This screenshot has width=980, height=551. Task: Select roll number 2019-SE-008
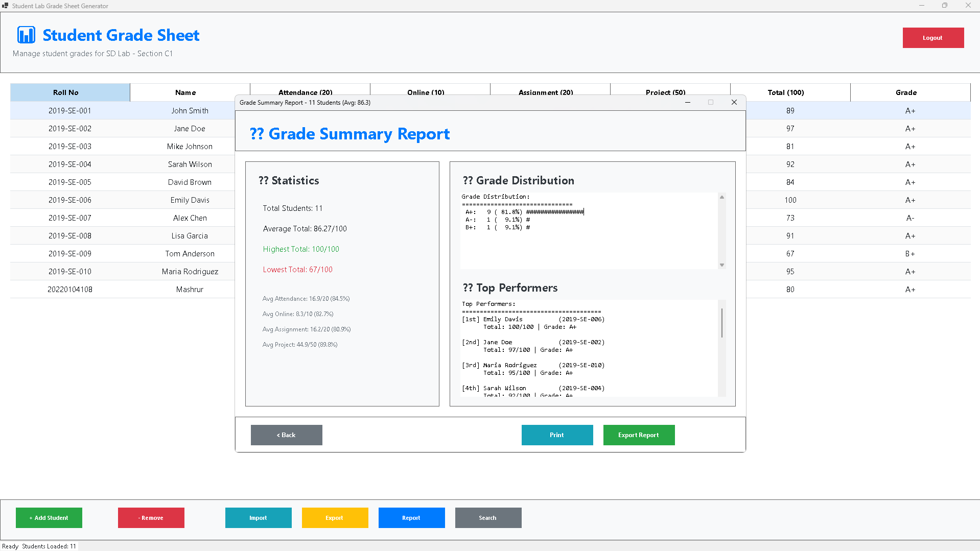(70, 235)
